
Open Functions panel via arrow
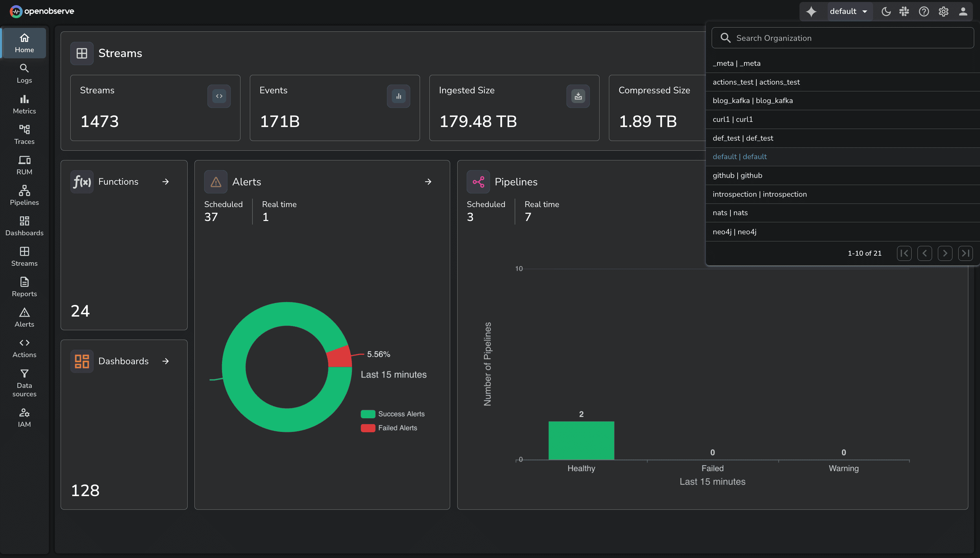click(166, 182)
